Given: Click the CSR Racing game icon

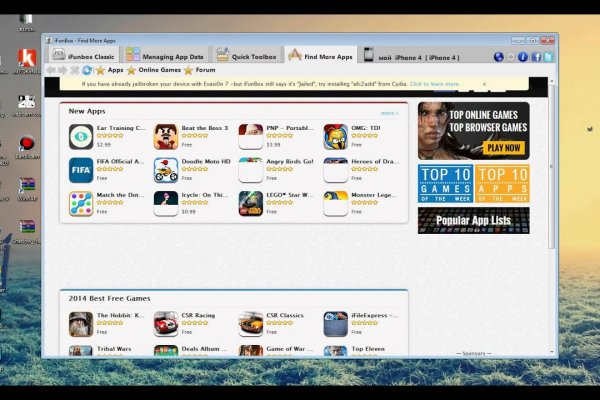Looking at the screenshot, I should click(x=166, y=324).
